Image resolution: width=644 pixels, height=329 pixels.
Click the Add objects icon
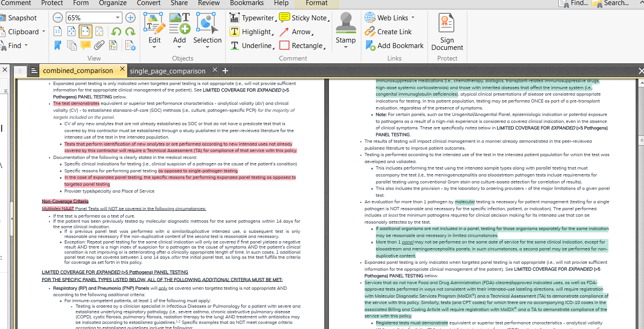point(180,24)
